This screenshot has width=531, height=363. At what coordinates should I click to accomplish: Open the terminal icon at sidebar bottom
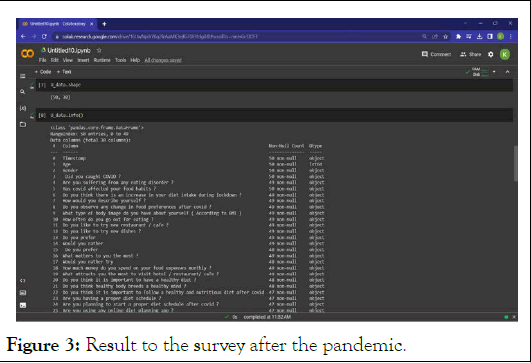23,305
